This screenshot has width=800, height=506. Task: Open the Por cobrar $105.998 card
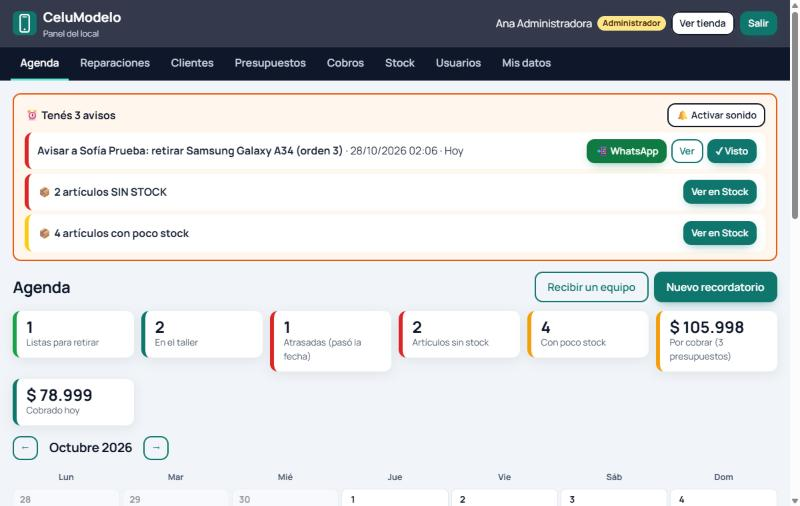click(x=716, y=341)
